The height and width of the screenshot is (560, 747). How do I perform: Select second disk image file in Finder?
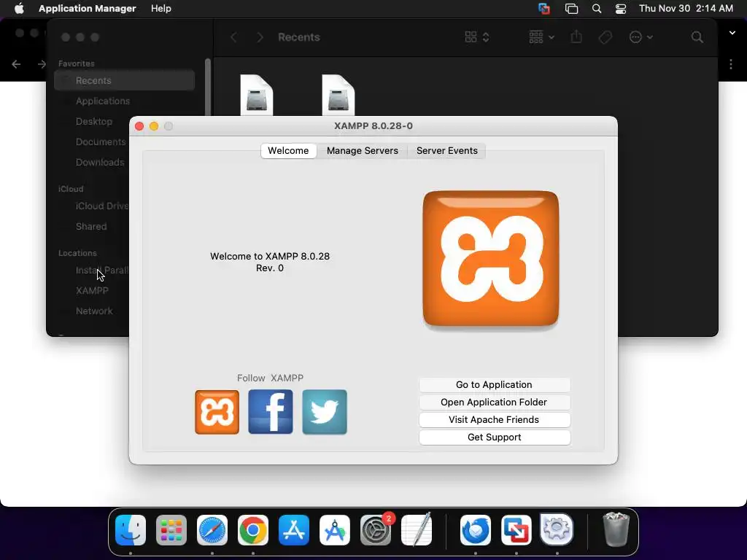(x=338, y=95)
